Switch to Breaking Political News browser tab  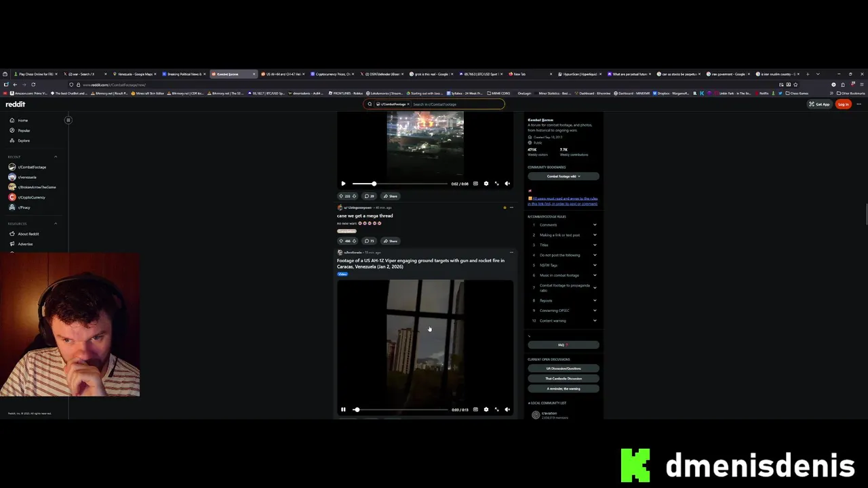pyautogui.click(x=184, y=74)
